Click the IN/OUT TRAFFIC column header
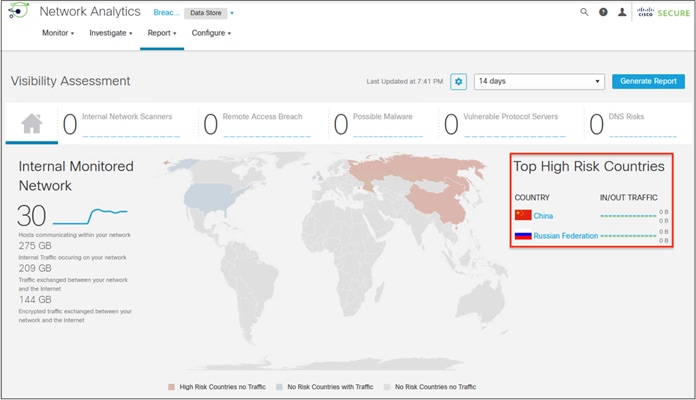Viewport: 696px width, 400px height. 629,198
